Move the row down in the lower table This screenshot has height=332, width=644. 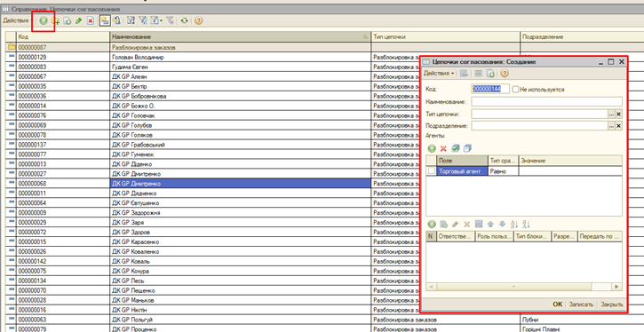(502, 225)
